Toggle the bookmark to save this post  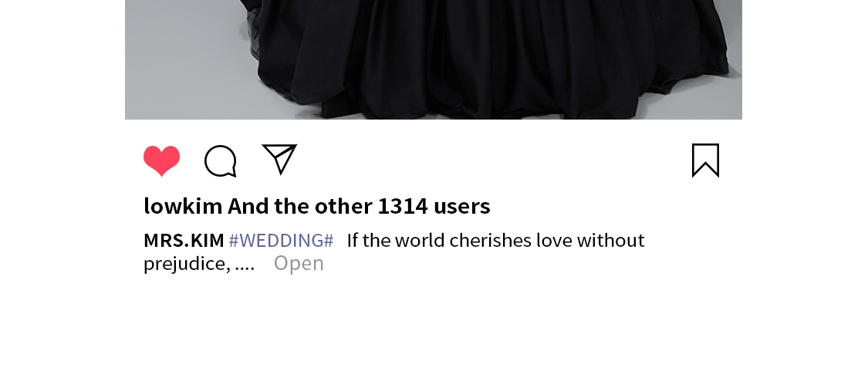point(706,160)
